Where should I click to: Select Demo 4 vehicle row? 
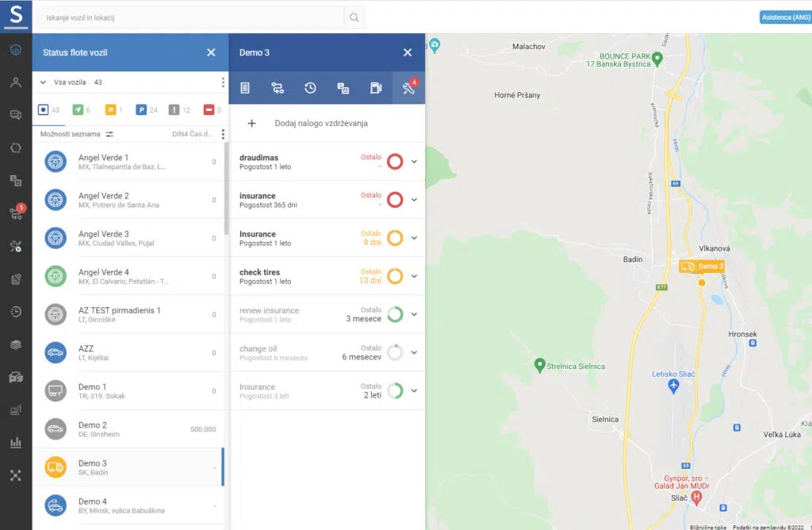point(128,505)
